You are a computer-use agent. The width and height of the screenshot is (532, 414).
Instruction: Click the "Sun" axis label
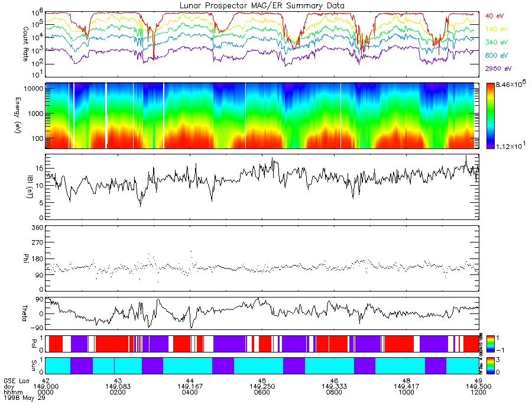(x=34, y=366)
